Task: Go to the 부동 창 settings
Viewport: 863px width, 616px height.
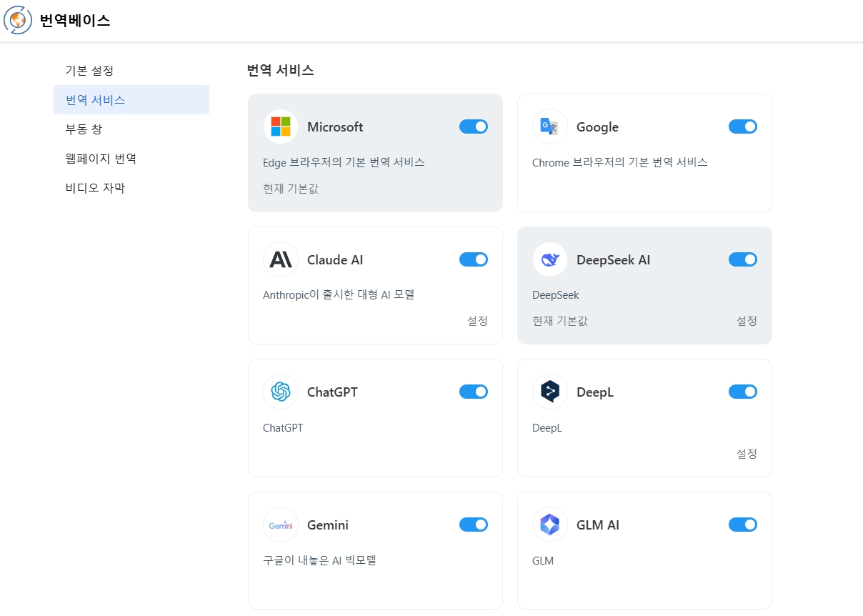Action: click(131, 129)
